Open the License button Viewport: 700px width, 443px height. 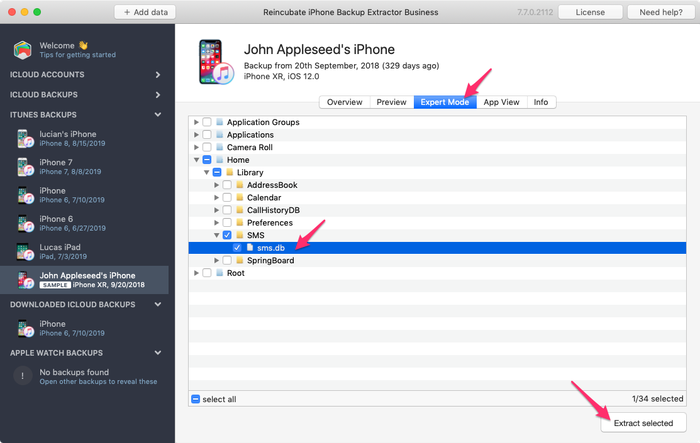tap(590, 12)
